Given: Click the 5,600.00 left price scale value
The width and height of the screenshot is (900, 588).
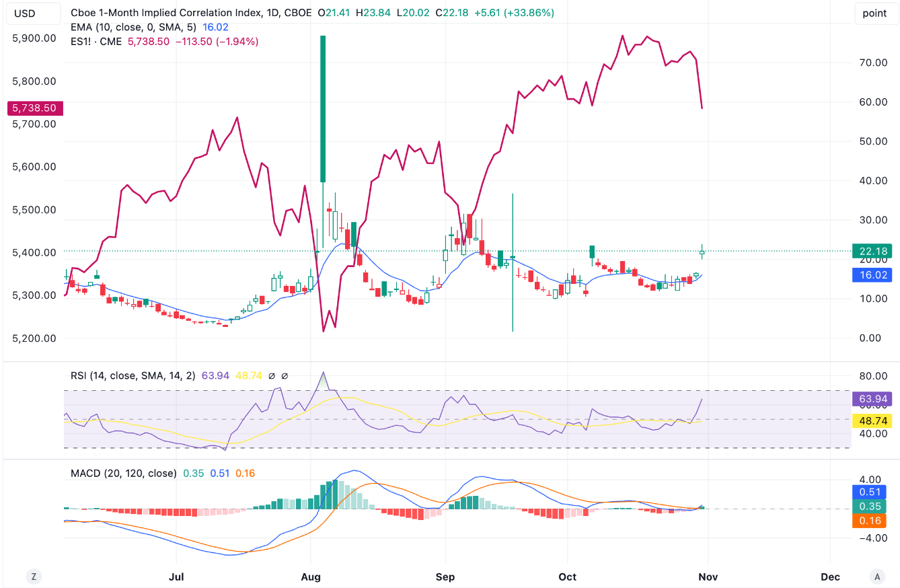Looking at the screenshot, I should 34,167.
